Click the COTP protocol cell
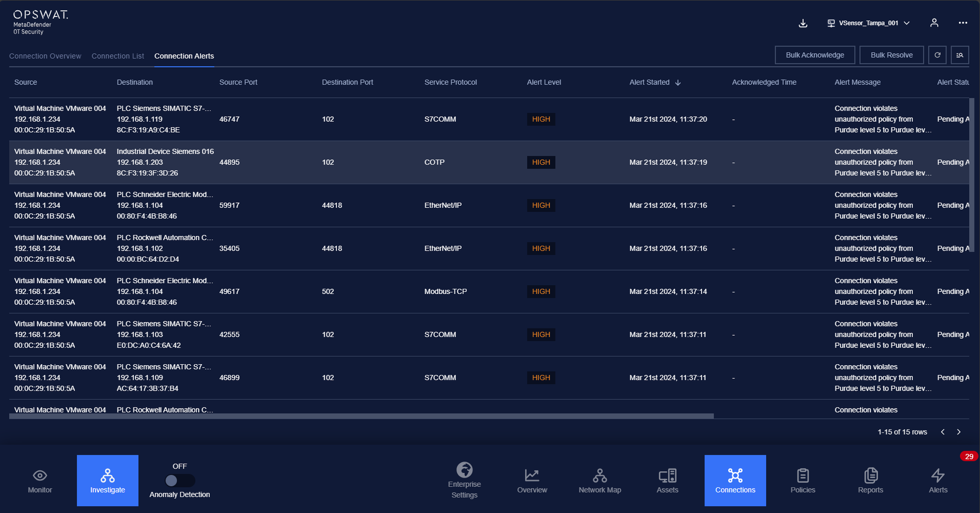 [x=434, y=162]
